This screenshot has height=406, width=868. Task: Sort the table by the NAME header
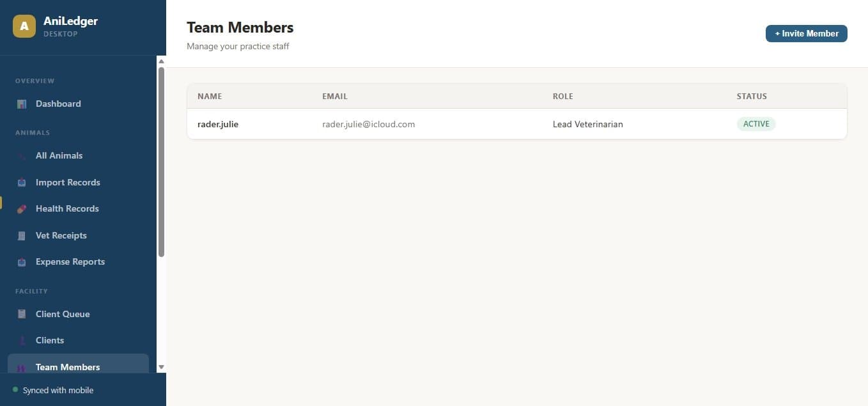point(210,96)
